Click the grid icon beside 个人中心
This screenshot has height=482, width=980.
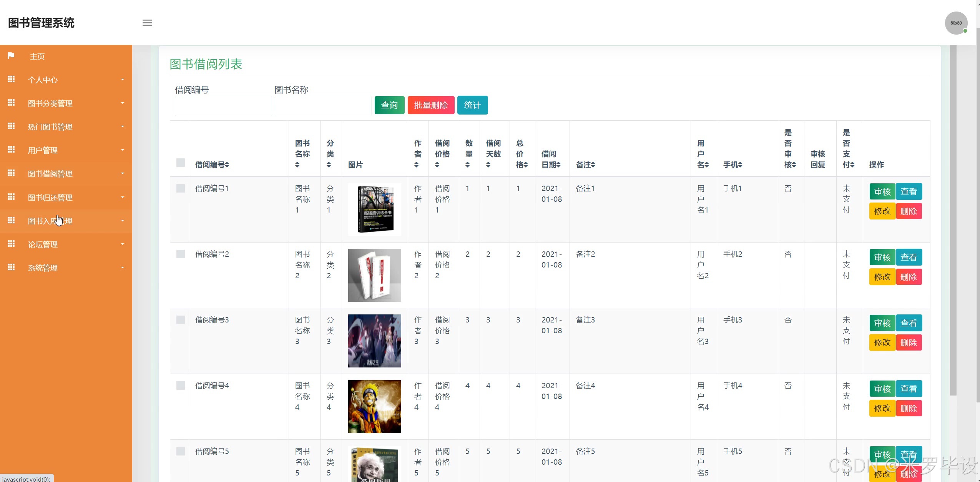click(x=11, y=79)
